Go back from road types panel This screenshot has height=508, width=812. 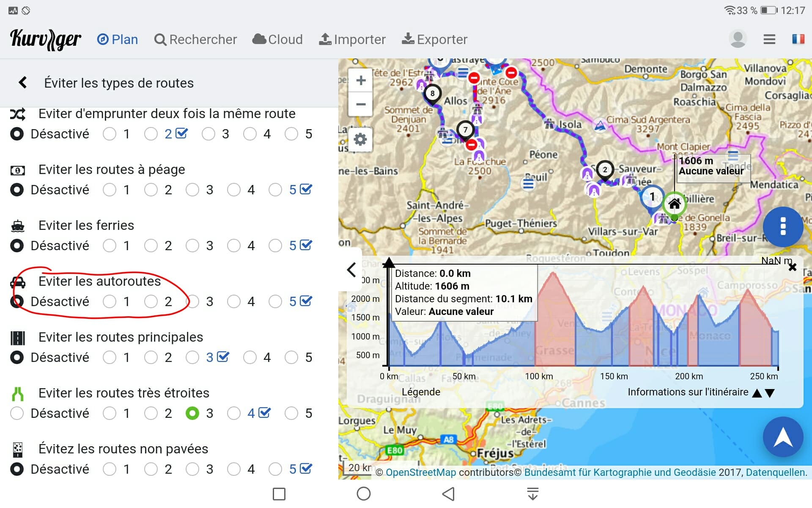coord(23,83)
